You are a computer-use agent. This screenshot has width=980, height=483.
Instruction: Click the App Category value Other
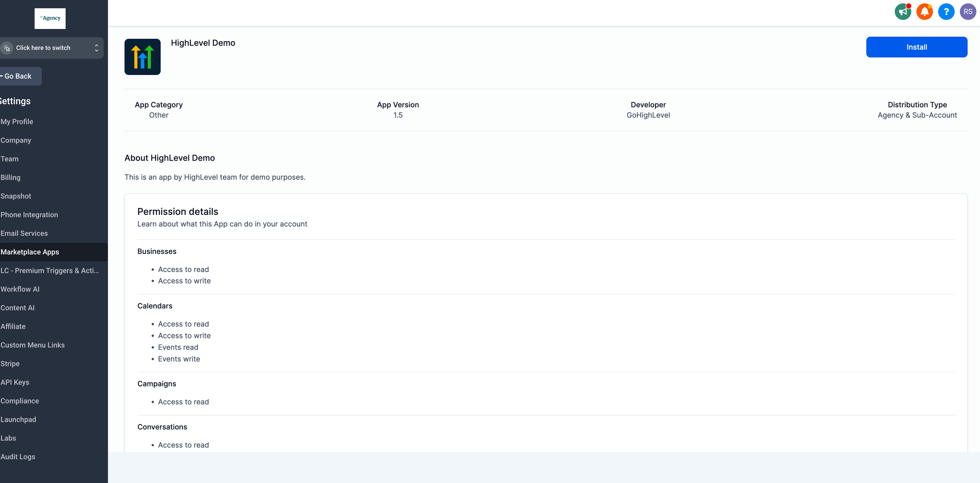(159, 115)
